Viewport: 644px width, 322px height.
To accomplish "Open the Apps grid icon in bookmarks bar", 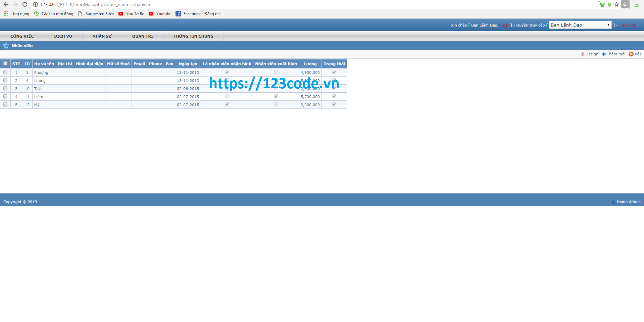I will [6, 14].
